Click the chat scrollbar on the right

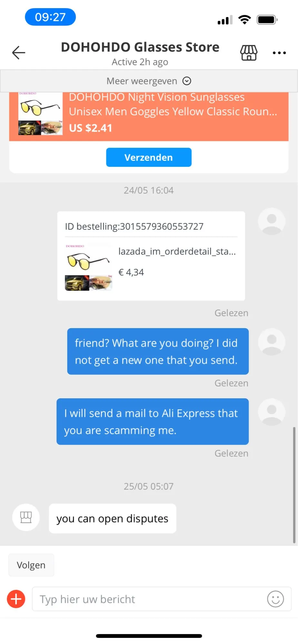click(294, 485)
